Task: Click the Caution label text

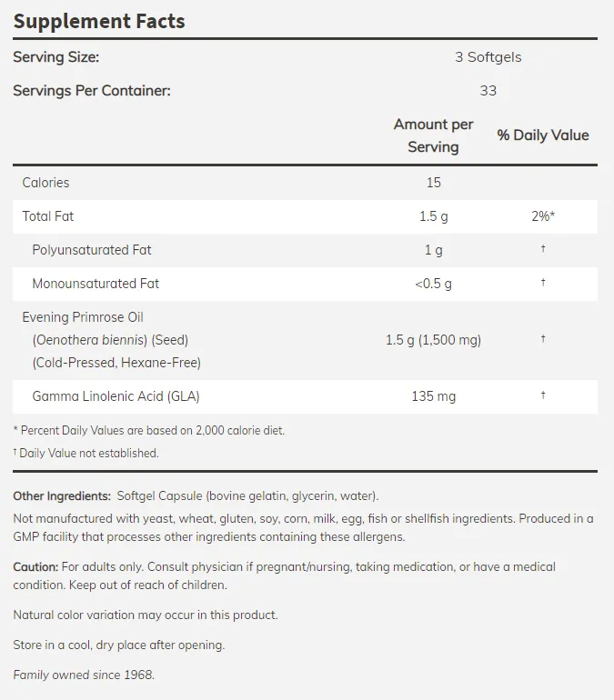Action: (35, 567)
